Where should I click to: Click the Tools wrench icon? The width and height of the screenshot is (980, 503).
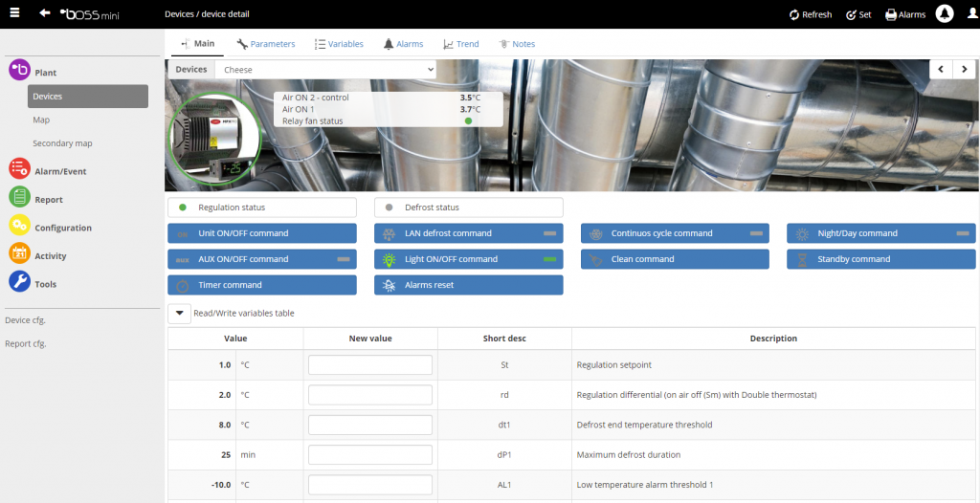pyautogui.click(x=19, y=282)
